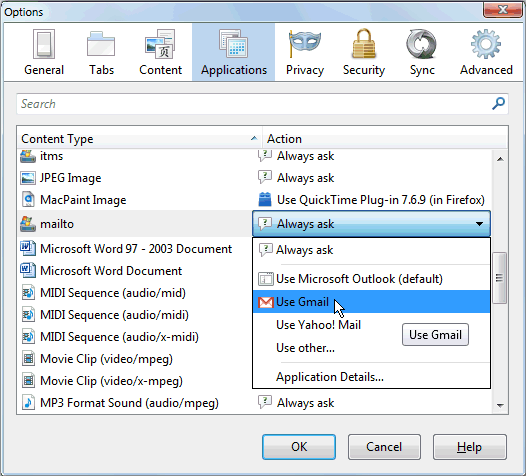Click the MIDI Sequence (audio/mid) icon
Image resolution: width=526 pixels, height=476 pixels.
coord(28,293)
